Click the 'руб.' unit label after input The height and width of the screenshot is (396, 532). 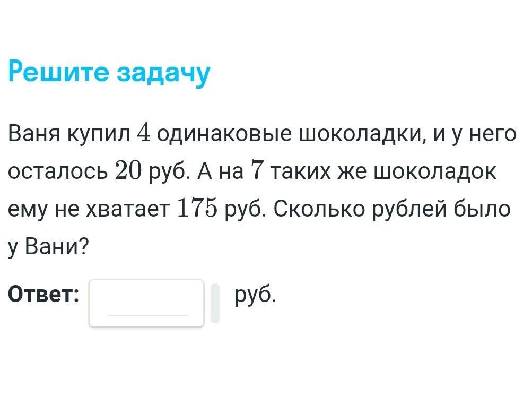coord(256,295)
